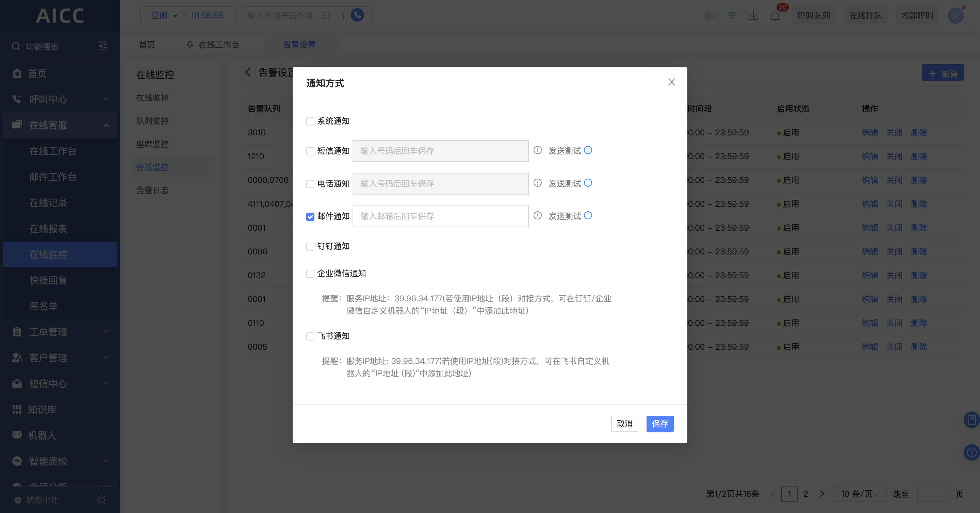Screen dimensions: 980x513
Task: Focus the 邮件通知 email input field
Action: (x=440, y=216)
